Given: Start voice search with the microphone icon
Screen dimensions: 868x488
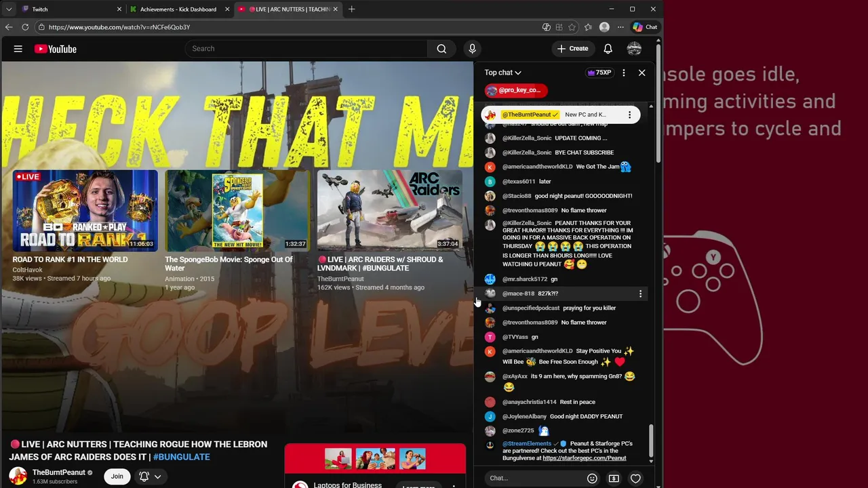Looking at the screenshot, I should point(473,49).
